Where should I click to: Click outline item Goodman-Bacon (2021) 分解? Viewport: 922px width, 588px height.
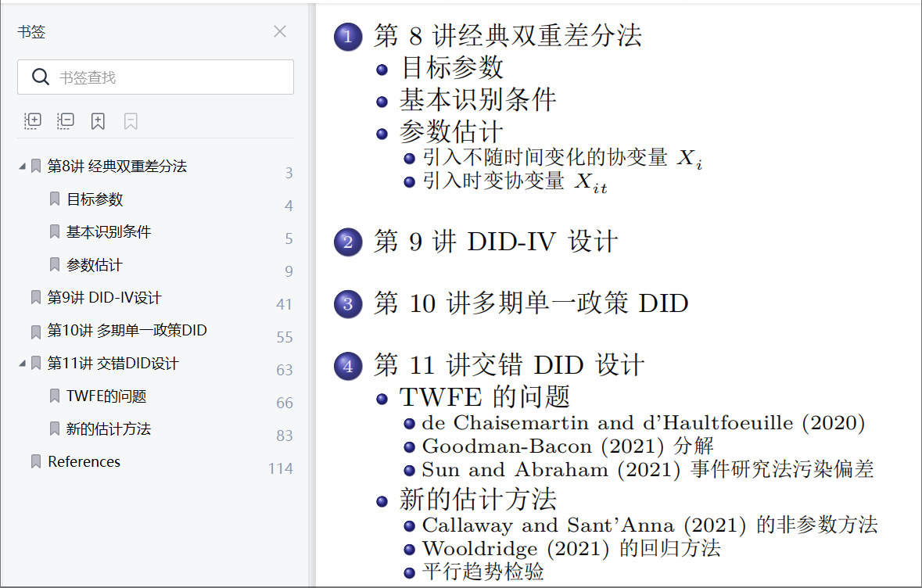tap(568, 446)
